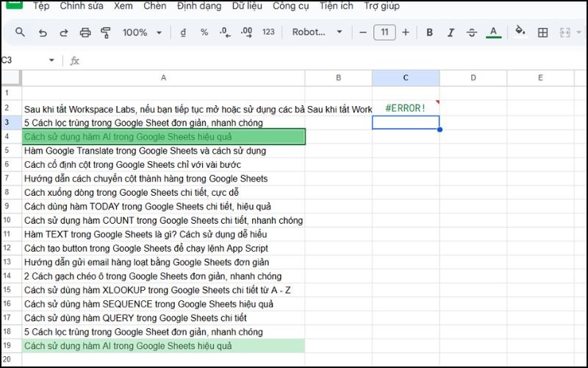Open the fill color bucket
The height and width of the screenshot is (368, 588).
[x=520, y=32]
